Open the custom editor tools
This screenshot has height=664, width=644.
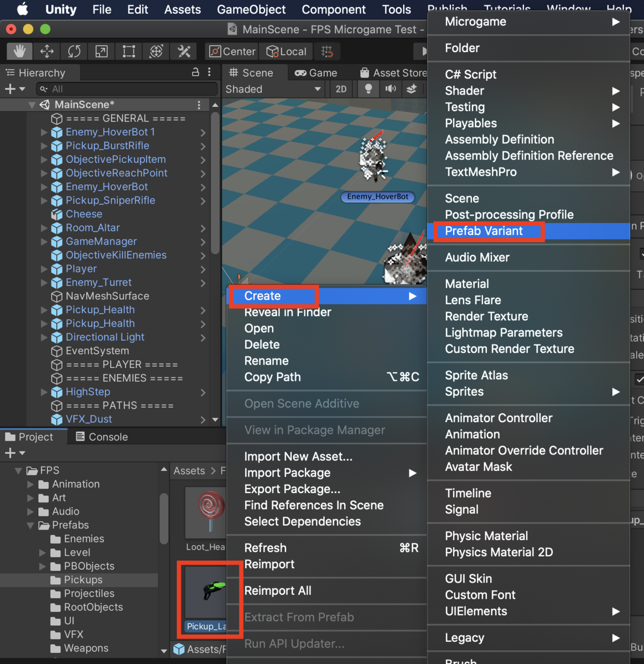coord(184,51)
